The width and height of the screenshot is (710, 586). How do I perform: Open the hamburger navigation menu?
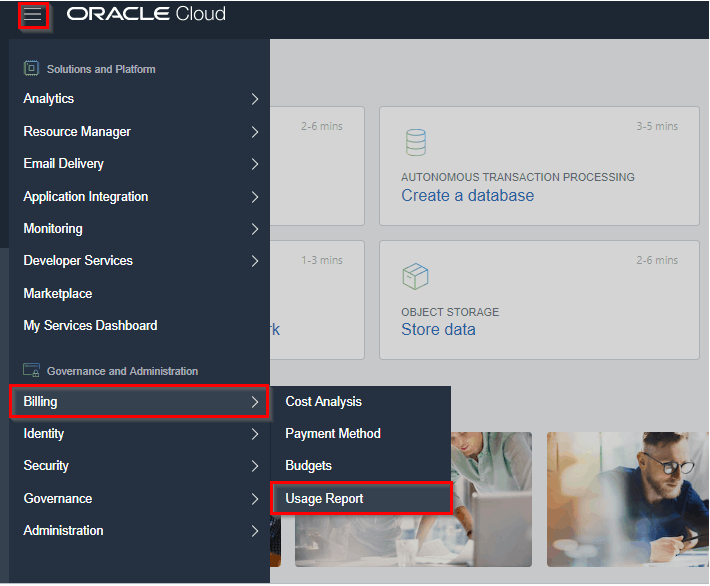click(x=33, y=15)
